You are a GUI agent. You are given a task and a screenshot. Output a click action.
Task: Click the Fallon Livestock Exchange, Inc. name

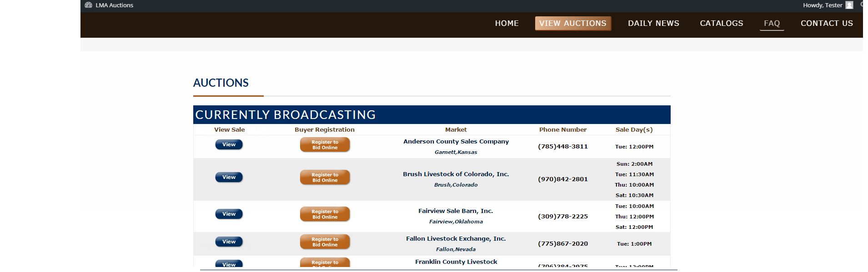click(456, 239)
